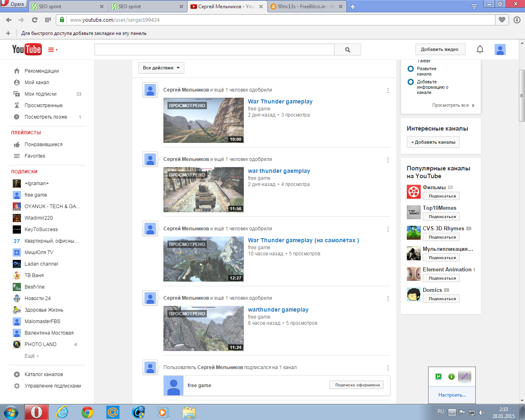This screenshot has height=420, width=525.
Task: Expand the 'Все действия' dropdown
Action: (x=161, y=68)
